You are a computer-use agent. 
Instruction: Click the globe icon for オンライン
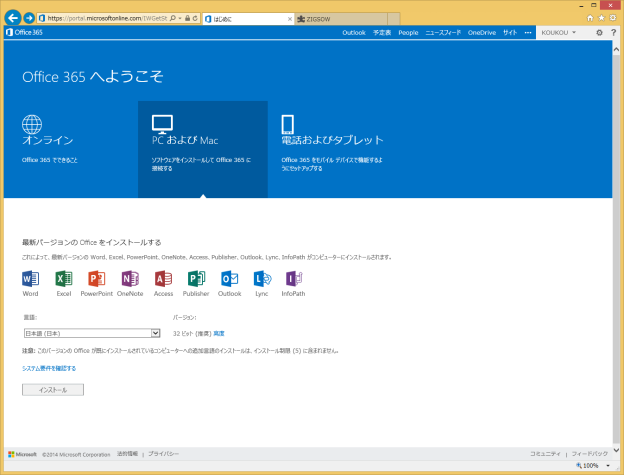(32, 124)
